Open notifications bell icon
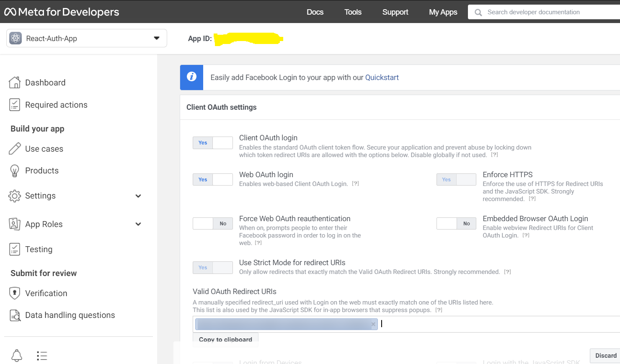This screenshot has width=620, height=364. coord(17,356)
